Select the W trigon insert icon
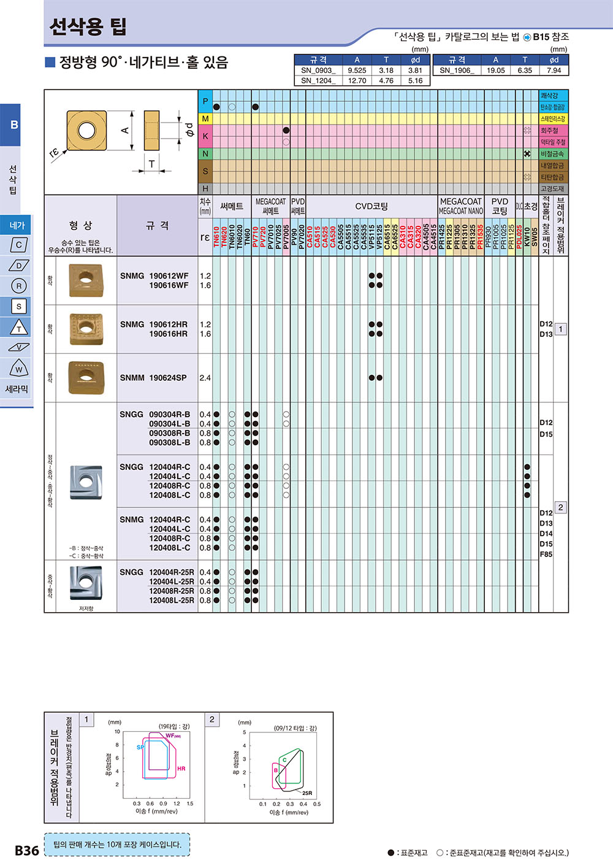The image size is (613, 868). (19, 368)
